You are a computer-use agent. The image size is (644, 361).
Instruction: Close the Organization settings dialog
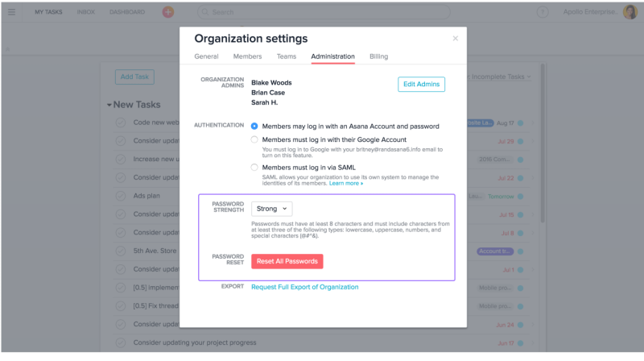[x=455, y=38]
